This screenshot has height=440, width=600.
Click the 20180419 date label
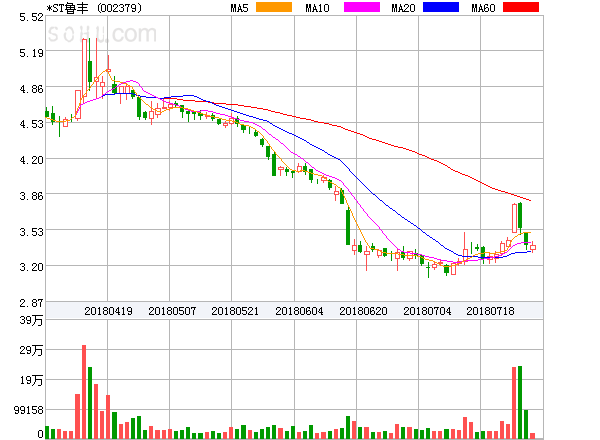108,311
